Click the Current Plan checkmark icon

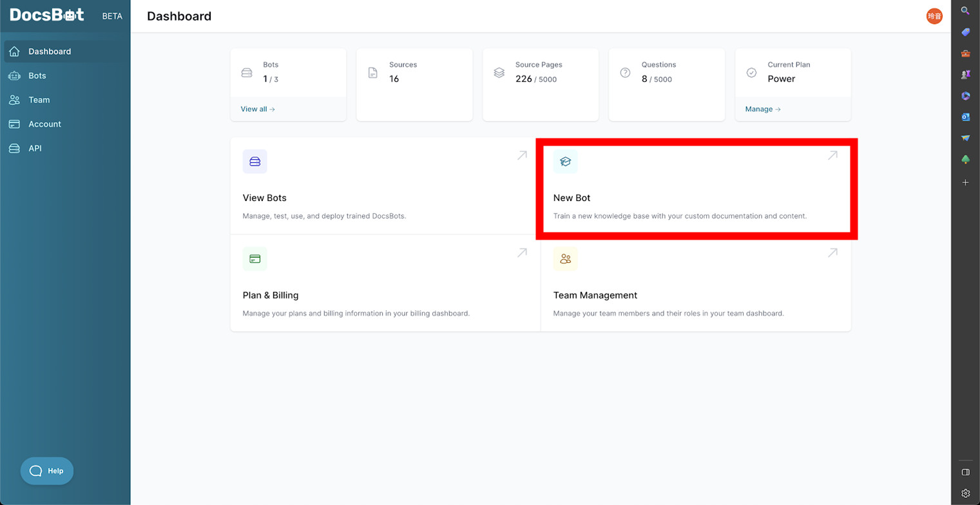751,73
